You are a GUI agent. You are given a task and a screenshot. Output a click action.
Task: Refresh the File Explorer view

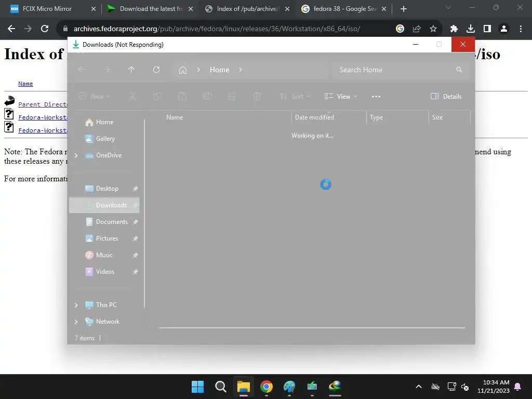click(x=156, y=70)
